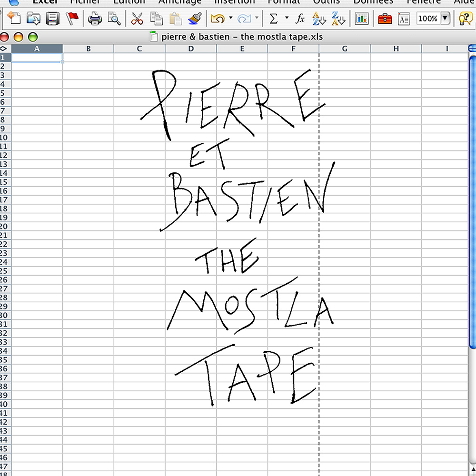
Task: Insert AutoSum with sigma icon
Action: pyautogui.click(x=274, y=19)
